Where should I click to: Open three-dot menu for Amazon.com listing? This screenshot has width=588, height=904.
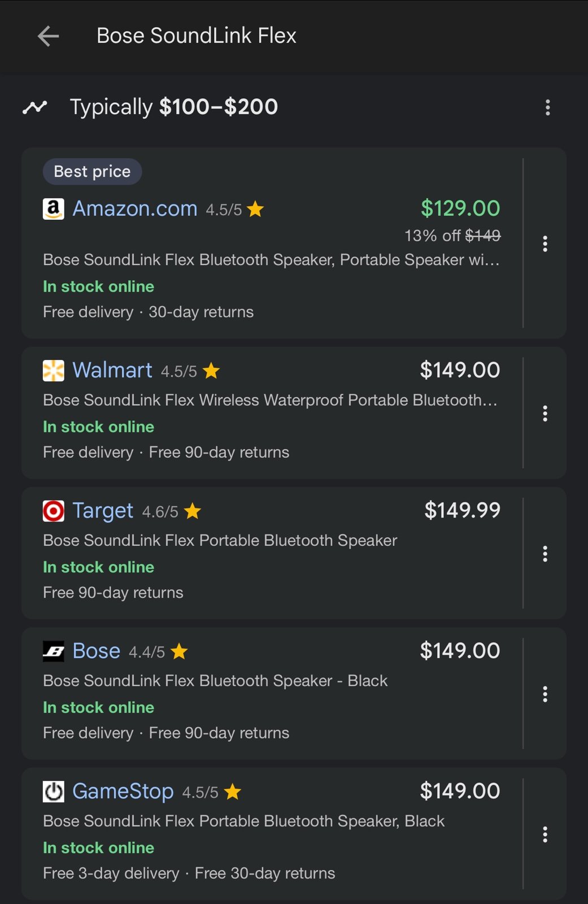[545, 244]
